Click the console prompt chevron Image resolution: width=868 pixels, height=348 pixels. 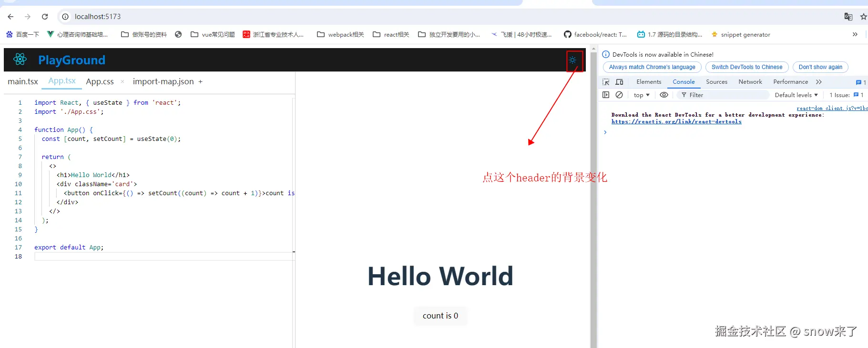pos(605,132)
